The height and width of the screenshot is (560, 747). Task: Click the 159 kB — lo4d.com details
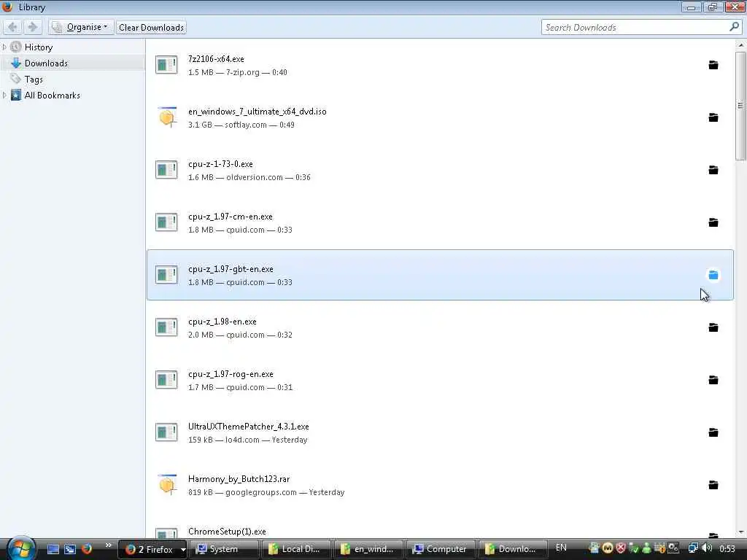(x=247, y=440)
